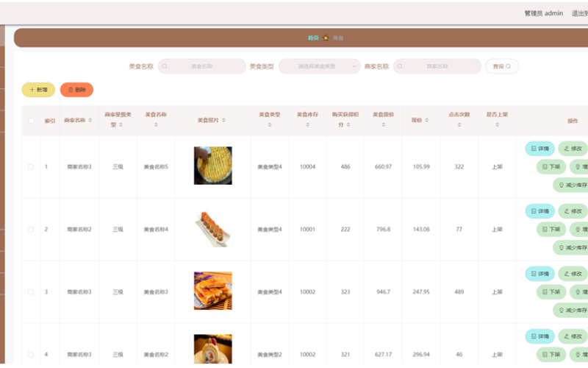The width and height of the screenshot is (588, 368).
Task: Click the 美食名称 search input field
Action: (x=201, y=66)
